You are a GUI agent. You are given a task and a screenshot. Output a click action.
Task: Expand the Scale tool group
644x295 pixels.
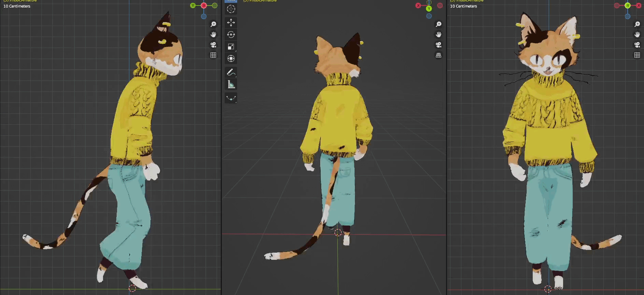231,46
